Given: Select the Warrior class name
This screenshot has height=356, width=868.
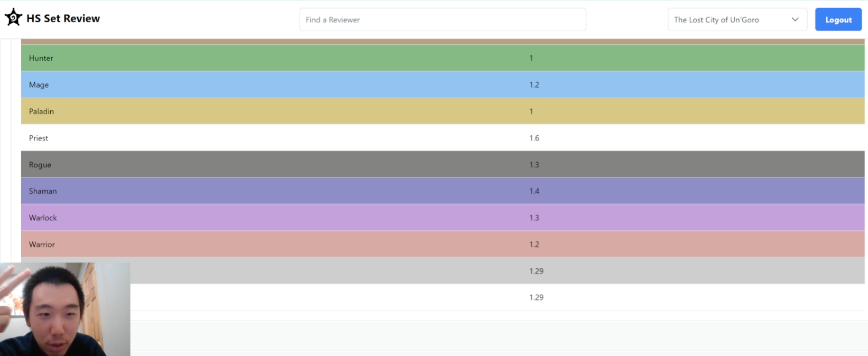Looking at the screenshot, I should [x=42, y=245].
